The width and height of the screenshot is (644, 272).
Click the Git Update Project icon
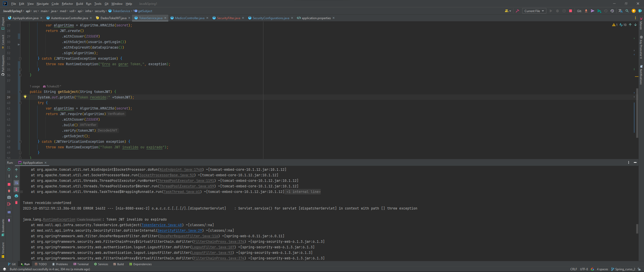(x=586, y=11)
